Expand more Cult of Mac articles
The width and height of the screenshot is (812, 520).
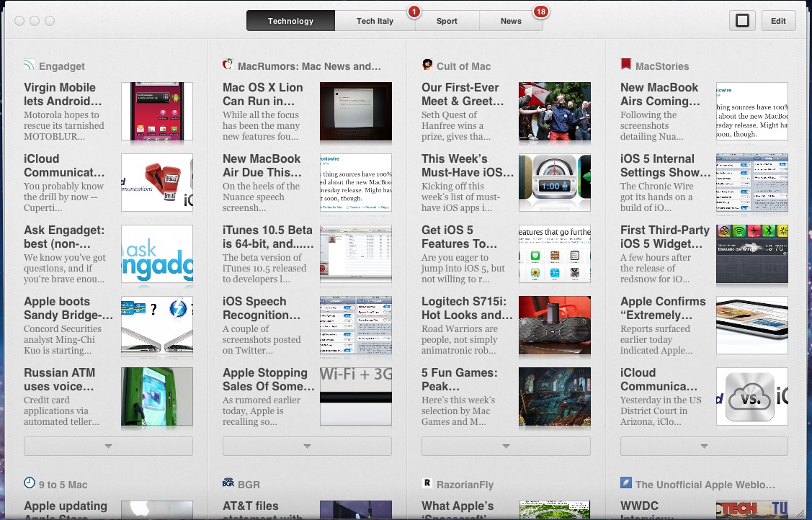pyautogui.click(x=506, y=446)
